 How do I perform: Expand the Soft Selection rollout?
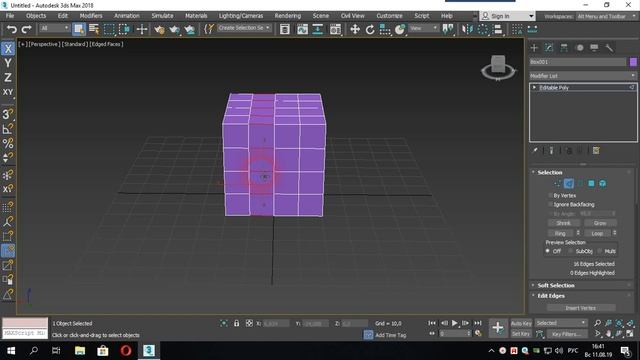[x=556, y=285]
